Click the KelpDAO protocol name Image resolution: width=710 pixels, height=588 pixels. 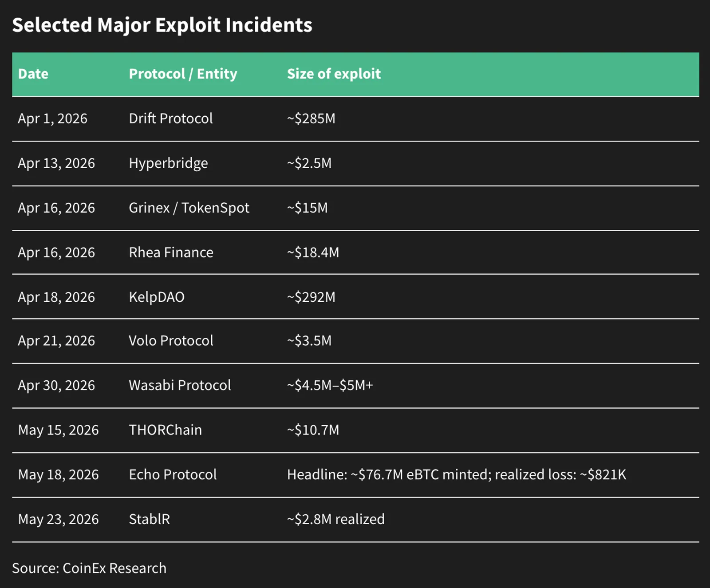tap(157, 297)
